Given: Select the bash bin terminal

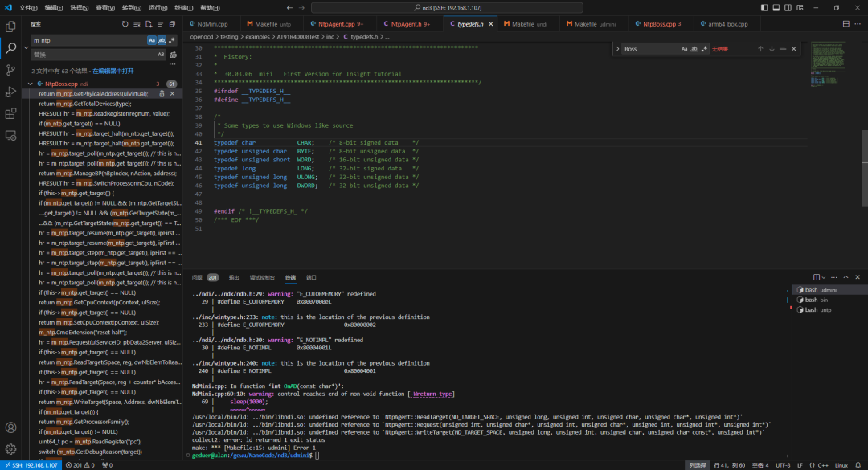Looking at the screenshot, I should 829,300.
